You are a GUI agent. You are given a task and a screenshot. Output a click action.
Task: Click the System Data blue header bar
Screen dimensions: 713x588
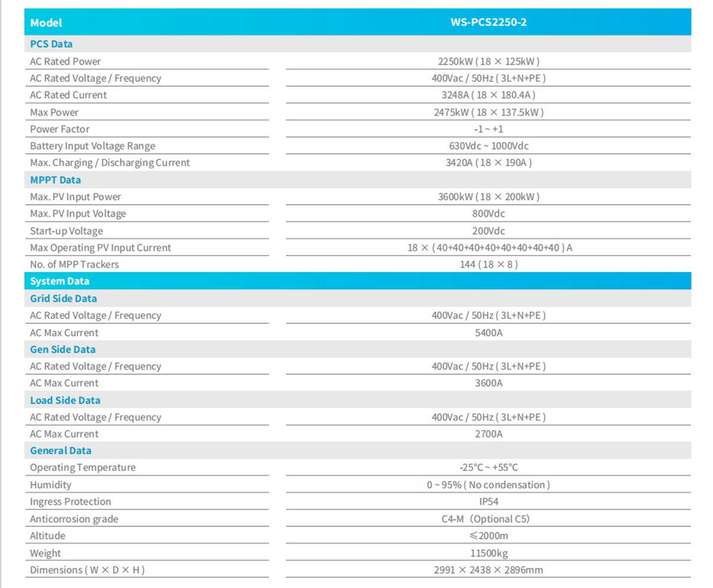coord(358,281)
